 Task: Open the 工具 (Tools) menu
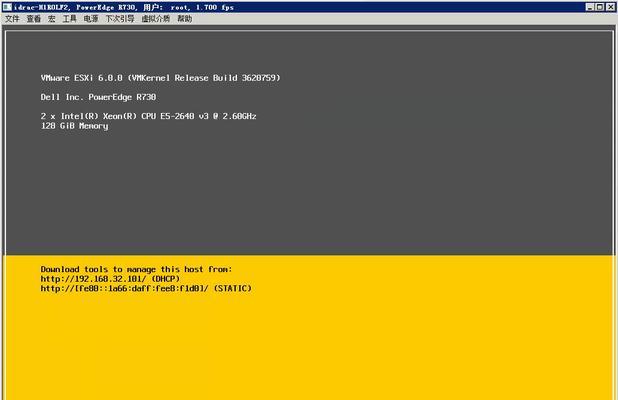click(x=69, y=19)
